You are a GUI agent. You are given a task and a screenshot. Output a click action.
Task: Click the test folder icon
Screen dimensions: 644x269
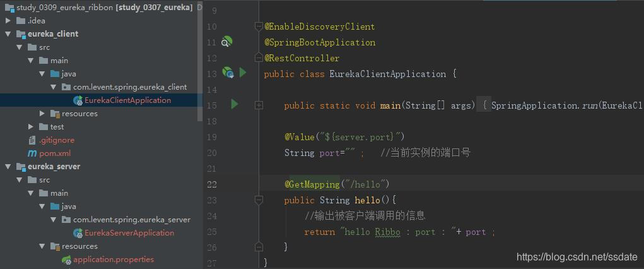[44, 127]
